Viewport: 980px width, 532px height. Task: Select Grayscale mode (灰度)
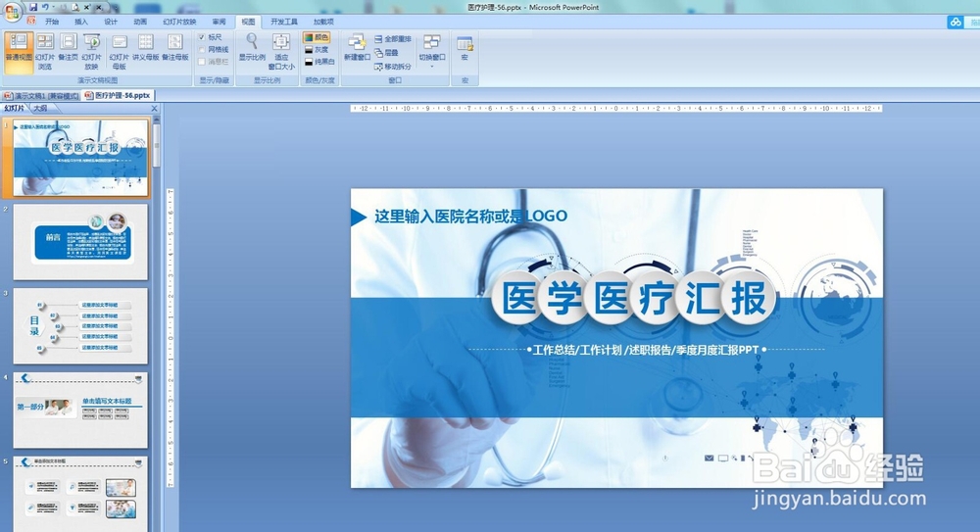[x=317, y=49]
